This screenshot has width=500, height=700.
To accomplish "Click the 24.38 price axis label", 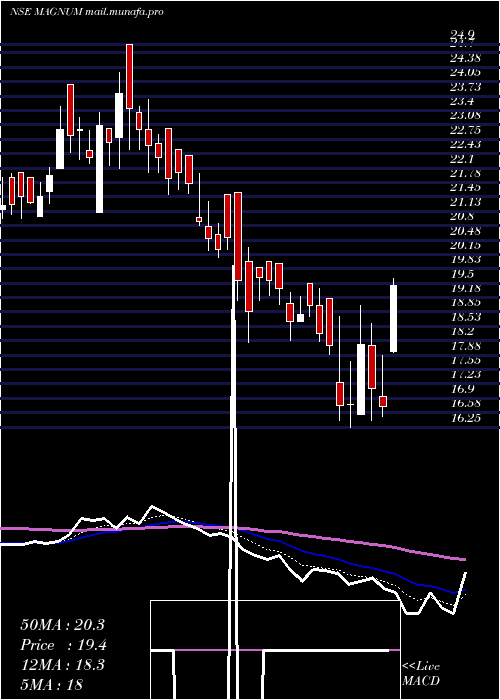I will 465,58.
